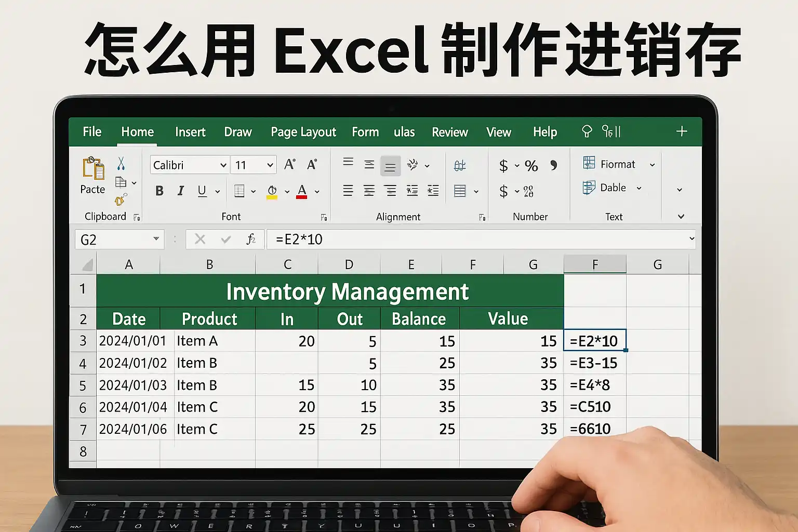798x532 pixels.
Task: Click the yellow Fill Color button
Action: 272,192
